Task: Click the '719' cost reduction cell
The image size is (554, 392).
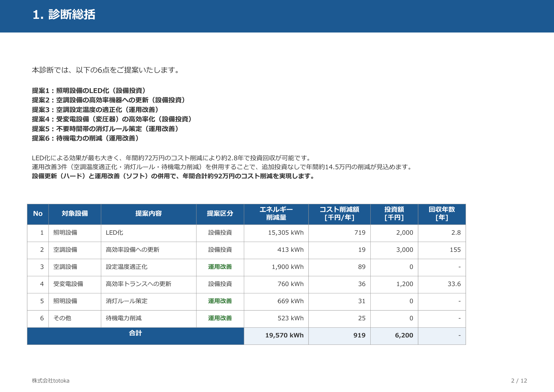Action: tap(339, 233)
